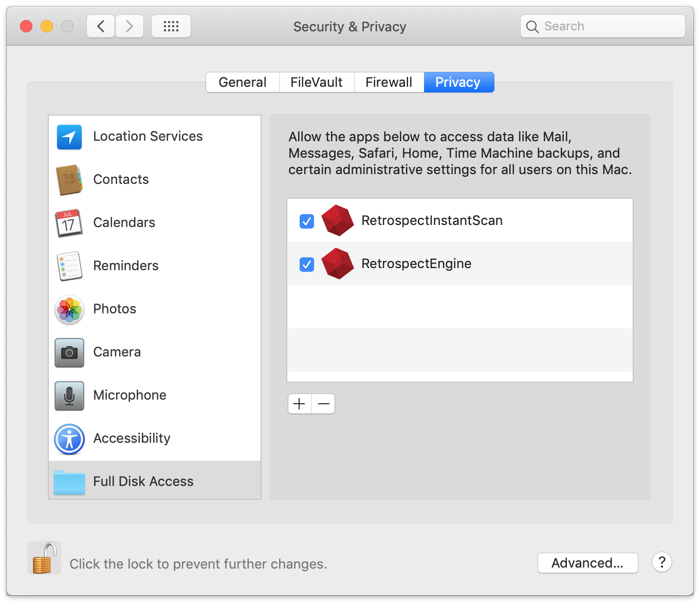Click into the Search field
Screen dimensions: 700x602
click(603, 26)
